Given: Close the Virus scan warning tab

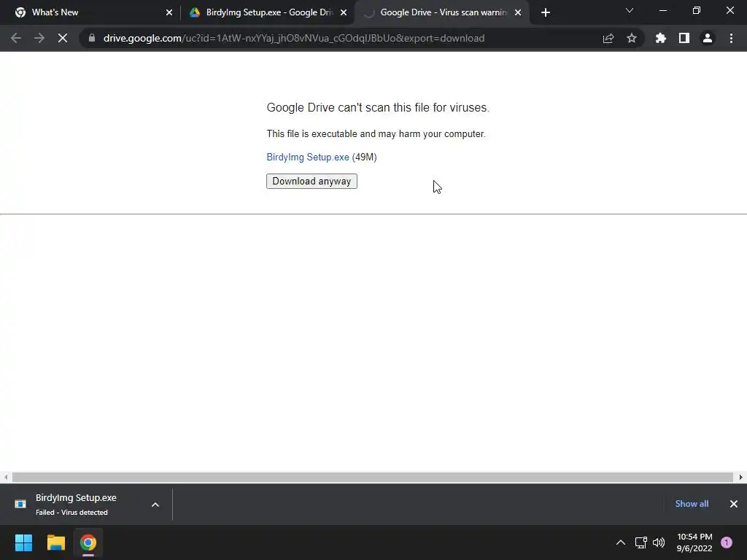Looking at the screenshot, I should pyautogui.click(x=518, y=12).
